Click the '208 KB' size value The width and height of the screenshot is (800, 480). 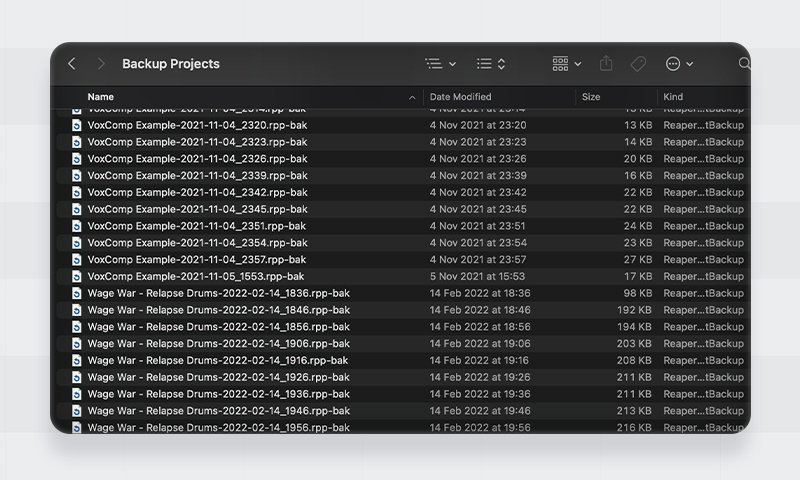pos(634,361)
